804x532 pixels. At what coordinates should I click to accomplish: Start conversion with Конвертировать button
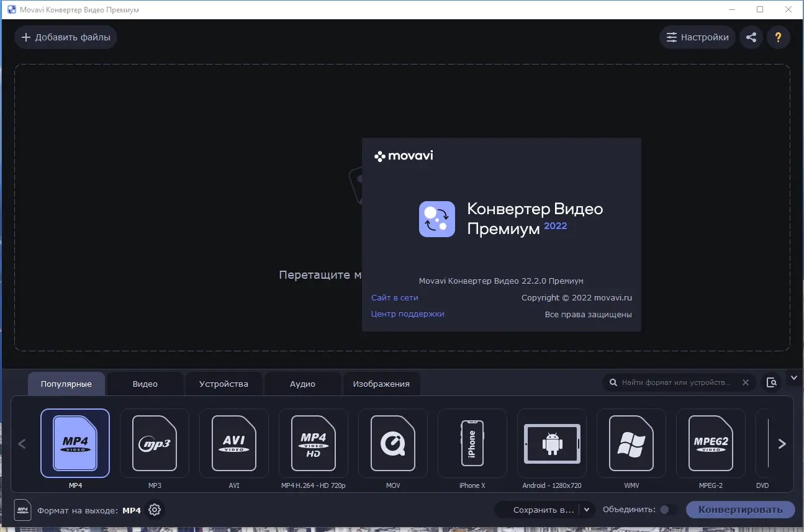click(741, 510)
